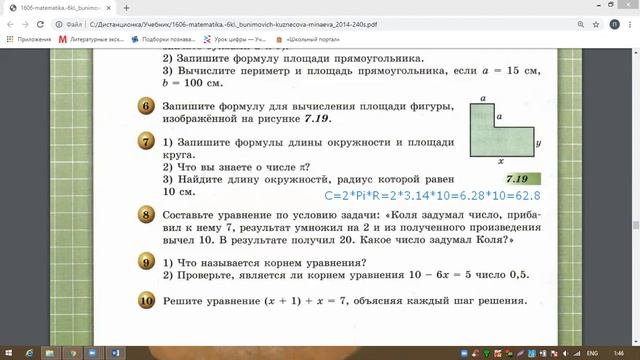Viewport: 640px width, 360px height.
Task: Open Приложения apps bookmark
Action: point(29,39)
